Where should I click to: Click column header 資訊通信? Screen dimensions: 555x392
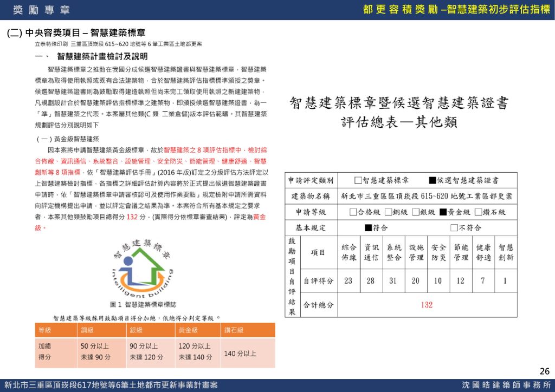371,252
